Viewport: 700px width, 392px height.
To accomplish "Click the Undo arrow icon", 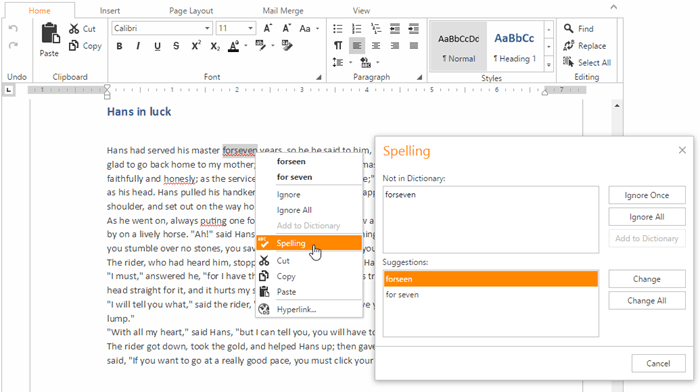I will (13, 29).
